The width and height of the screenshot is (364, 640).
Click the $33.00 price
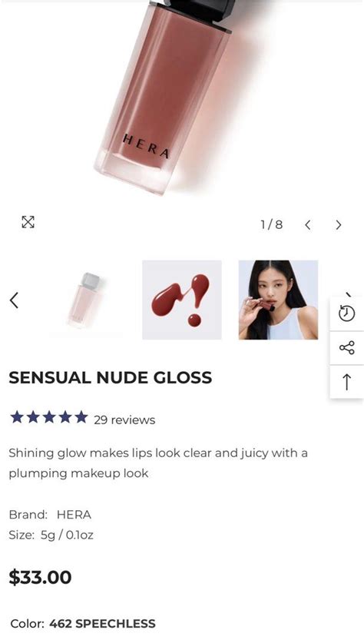click(x=40, y=577)
